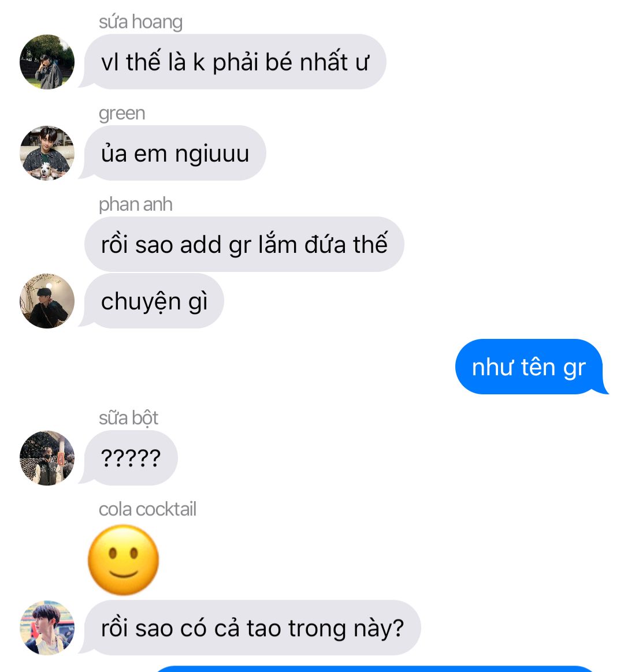The width and height of the screenshot is (624, 672).
Task: Tap the empty area right of 'ủa em ngiuuu'
Action: [x=442, y=153]
